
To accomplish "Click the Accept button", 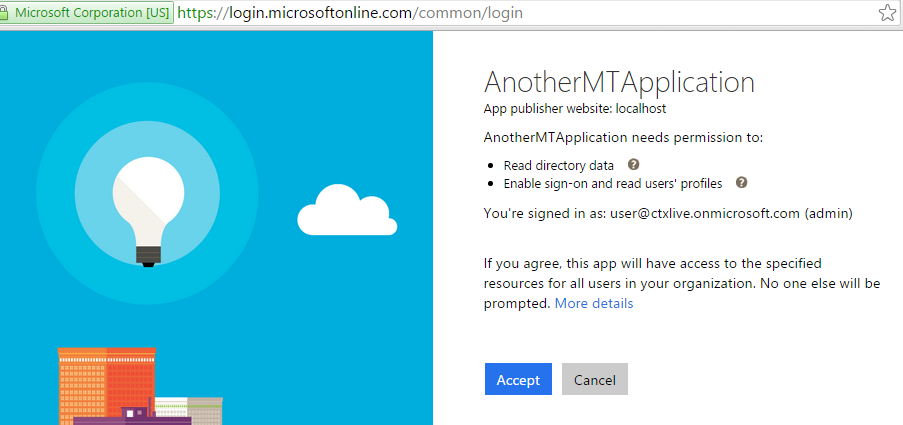I will (x=518, y=379).
